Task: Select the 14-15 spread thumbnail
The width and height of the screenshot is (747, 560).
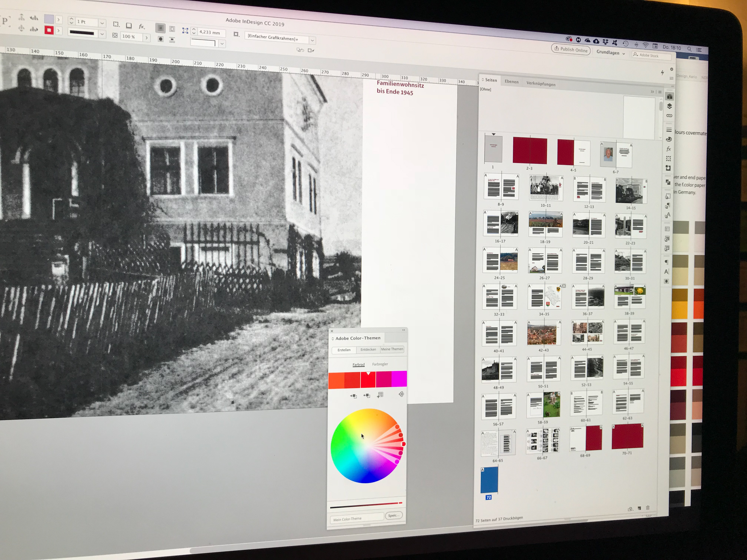Action: (631, 191)
